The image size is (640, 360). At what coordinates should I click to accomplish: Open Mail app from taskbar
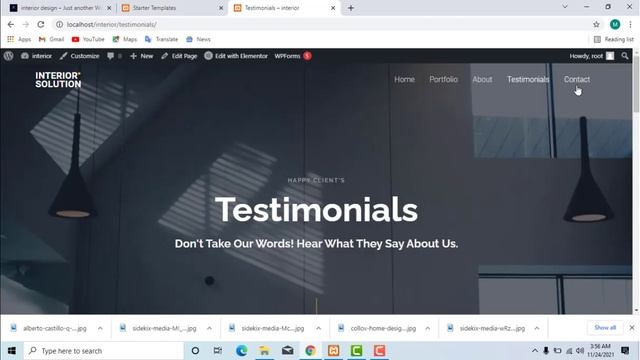287,351
